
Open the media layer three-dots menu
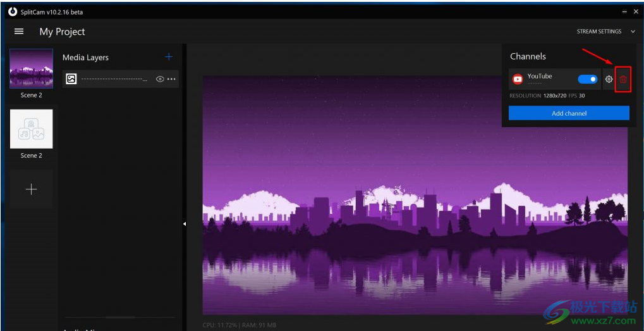click(172, 79)
